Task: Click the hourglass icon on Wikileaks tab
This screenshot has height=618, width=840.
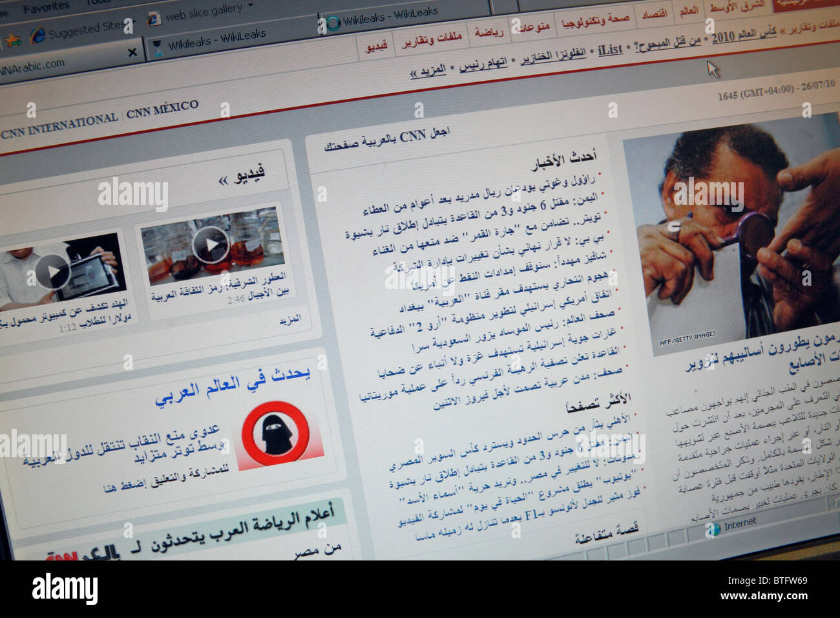Action: coord(157,48)
